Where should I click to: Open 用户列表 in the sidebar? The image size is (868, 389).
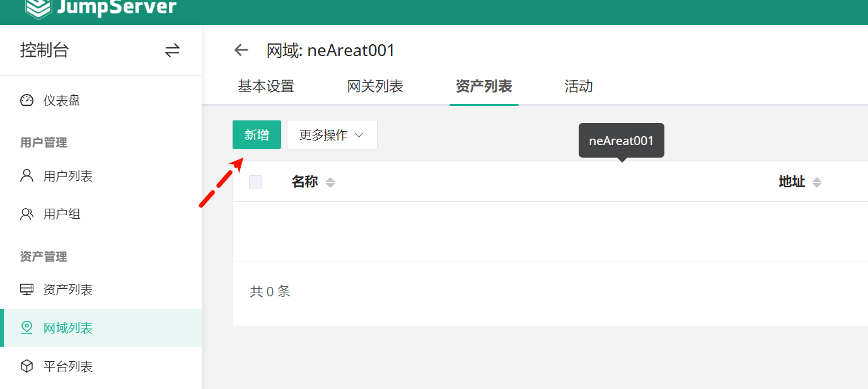68,177
